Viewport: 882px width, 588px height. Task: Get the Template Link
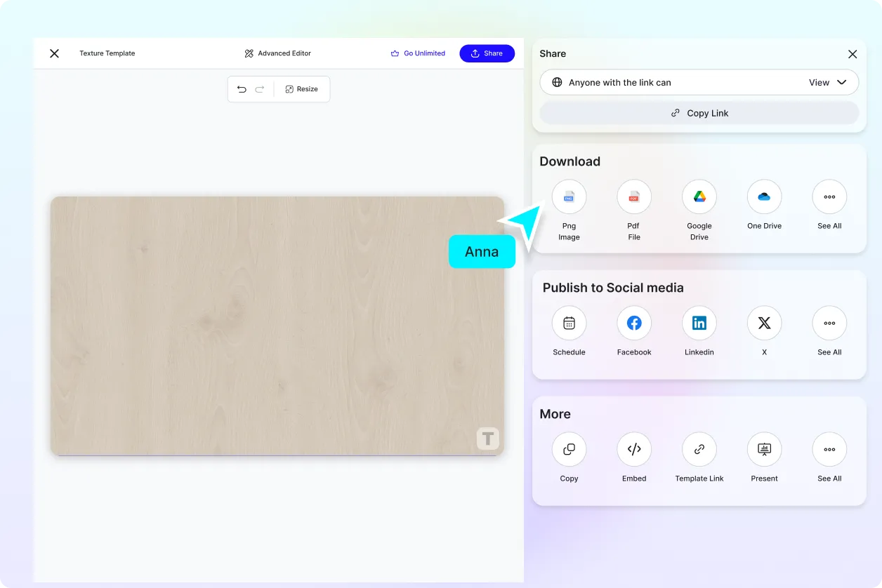click(x=699, y=449)
